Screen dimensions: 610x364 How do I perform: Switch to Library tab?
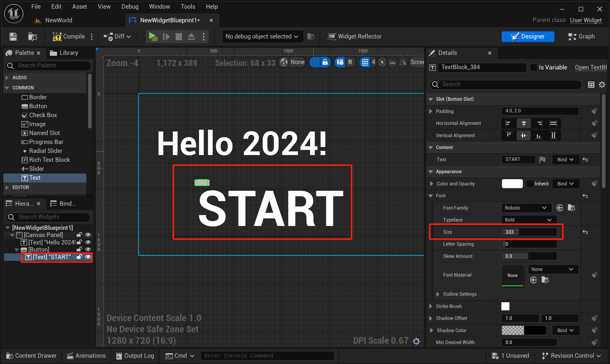click(64, 53)
